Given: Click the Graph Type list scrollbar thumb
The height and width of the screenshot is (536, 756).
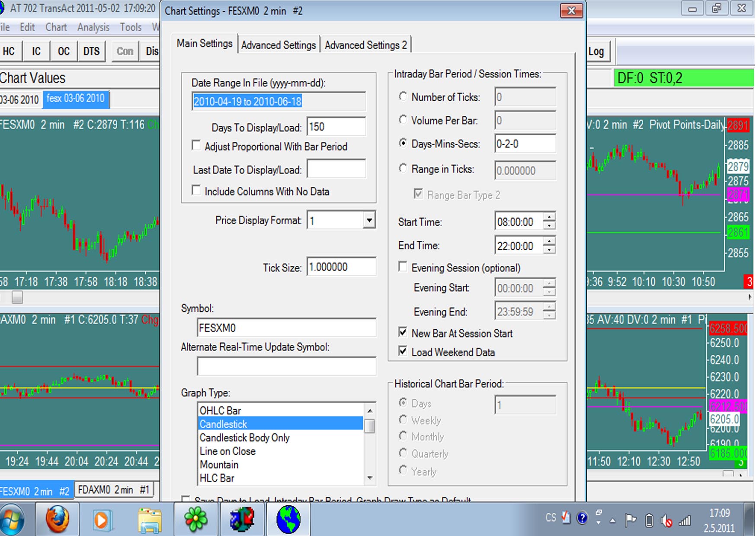Looking at the screenshot, I should pyautogui.click(x=370, y=426).
